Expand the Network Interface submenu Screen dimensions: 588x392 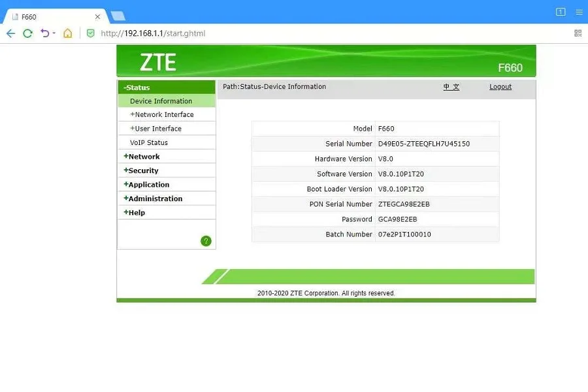coord(163,115)
